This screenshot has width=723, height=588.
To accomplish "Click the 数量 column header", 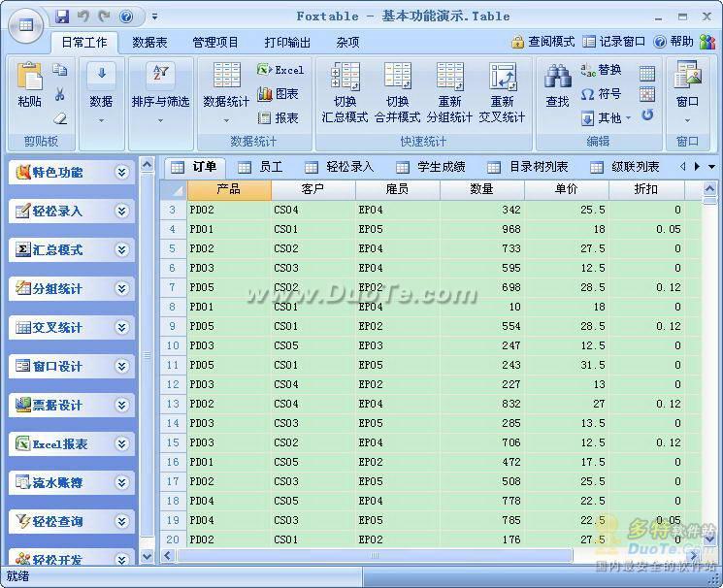I will click(482, 189).
